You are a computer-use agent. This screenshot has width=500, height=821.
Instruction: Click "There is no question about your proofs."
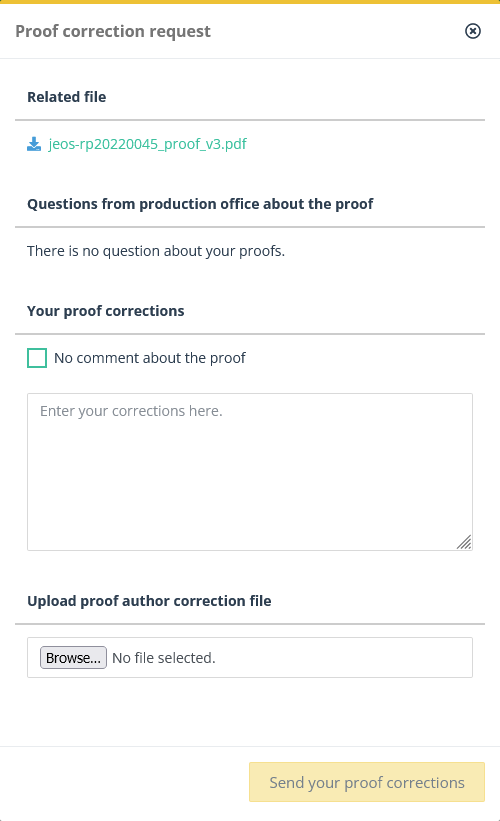point(156,251)
